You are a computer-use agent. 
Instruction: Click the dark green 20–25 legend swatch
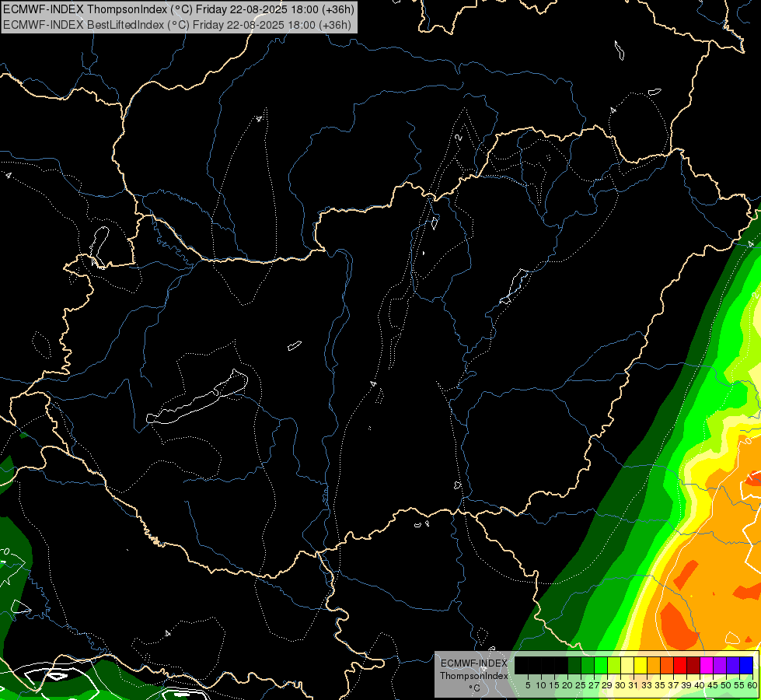click(574, 666)
